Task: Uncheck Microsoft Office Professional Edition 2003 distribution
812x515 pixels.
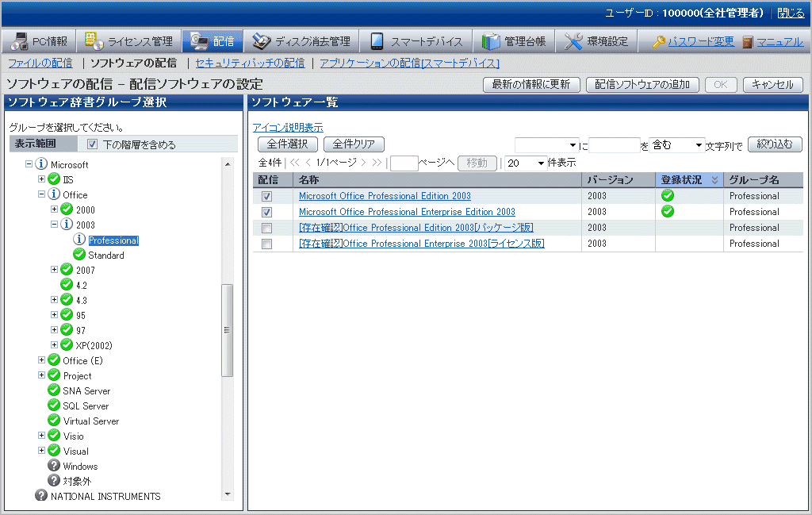Action: [x=266, y=196]
